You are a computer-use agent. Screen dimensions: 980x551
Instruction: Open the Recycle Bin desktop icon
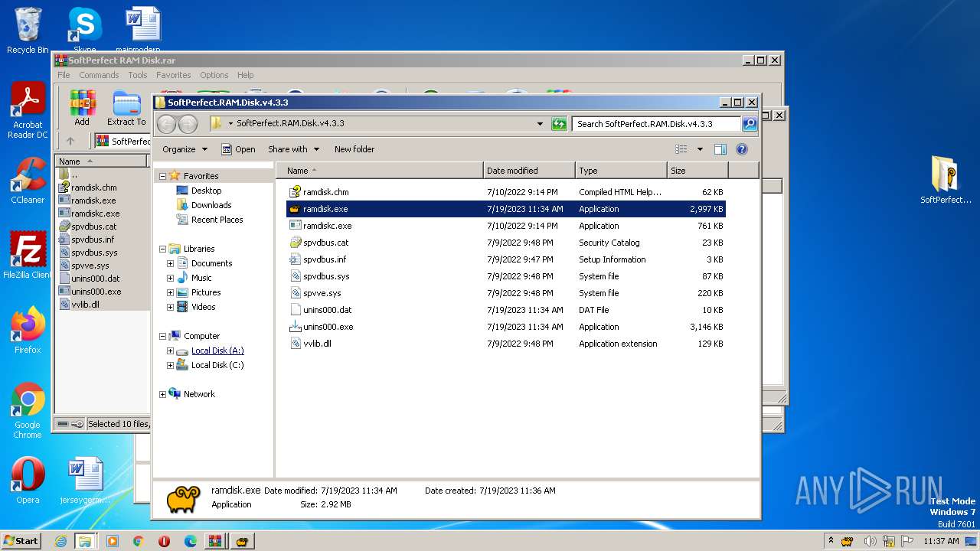click(x=28, y=31)
